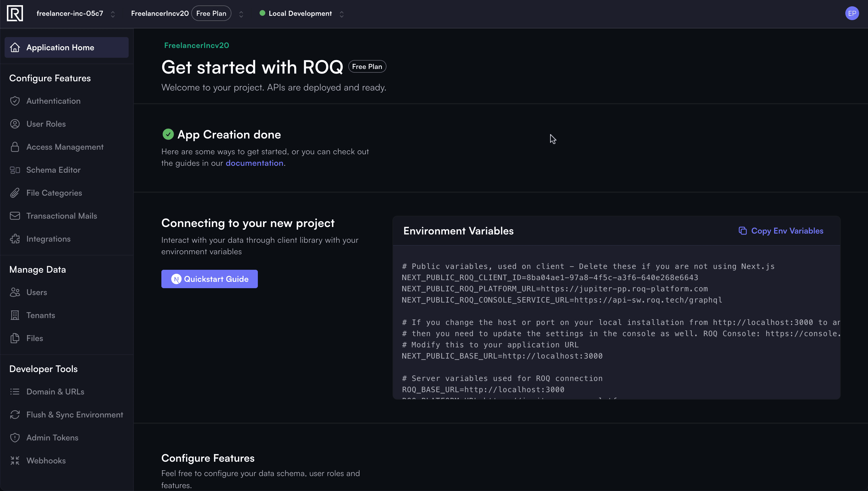The width and height of the screenshot is (868, 491).
Task: Follow the documentation link
Action: 254,163
